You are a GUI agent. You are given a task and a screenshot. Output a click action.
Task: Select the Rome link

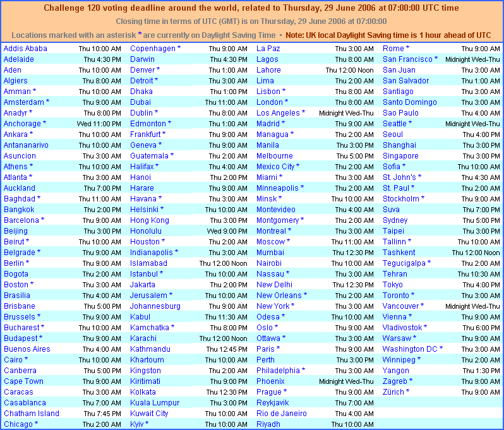tap(393, 49)
